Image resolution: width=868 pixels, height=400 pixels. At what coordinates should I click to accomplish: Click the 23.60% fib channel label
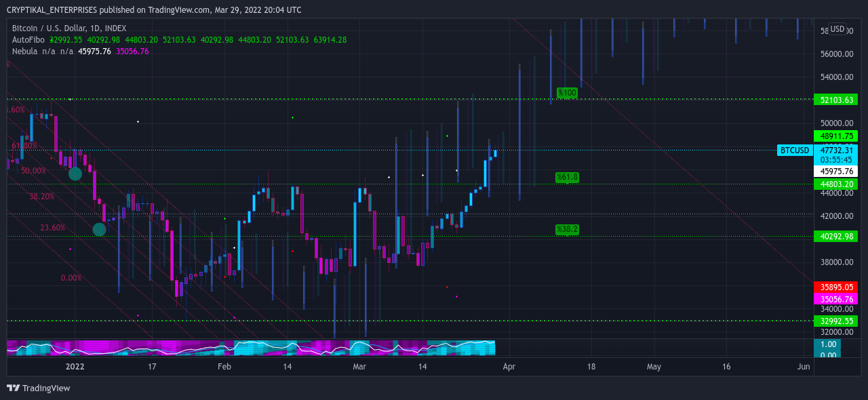(x=53, y=228)
